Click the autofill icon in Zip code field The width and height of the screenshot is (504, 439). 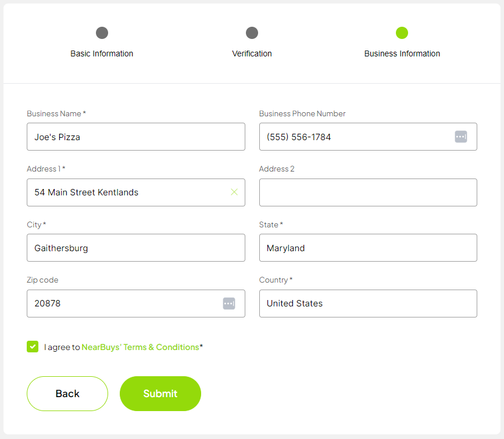[229, 304]
